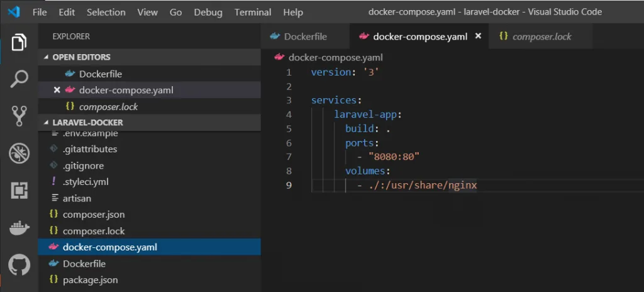This screenshot has height=292, width=644.
Task: Select composer.lock in Open Editors
Action: click(x=150, y=106)
